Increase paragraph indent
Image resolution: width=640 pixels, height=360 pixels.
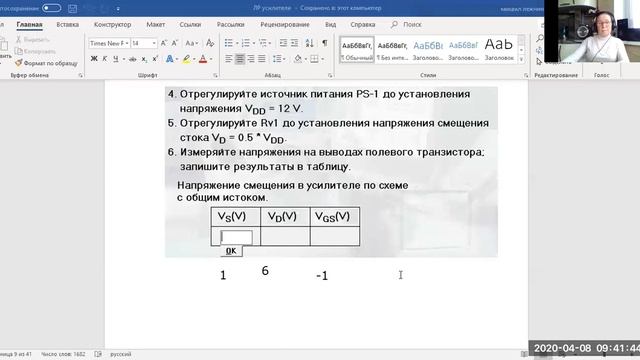pos(294,43)
